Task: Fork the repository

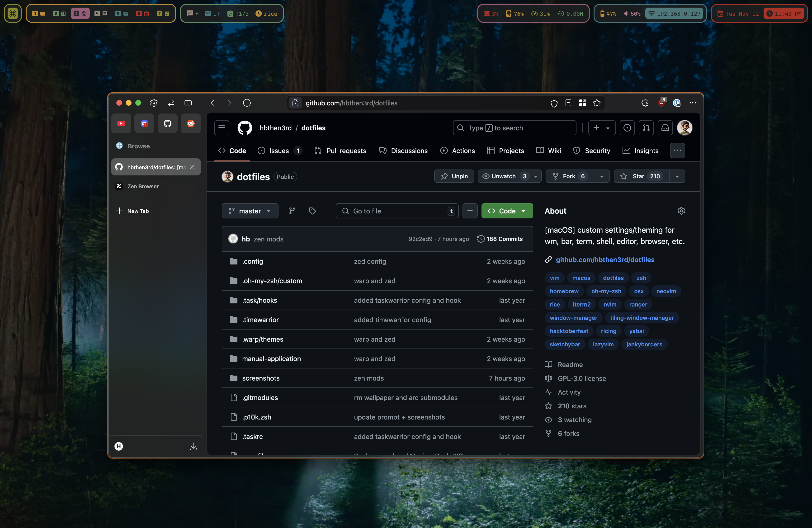Action: 570,176
